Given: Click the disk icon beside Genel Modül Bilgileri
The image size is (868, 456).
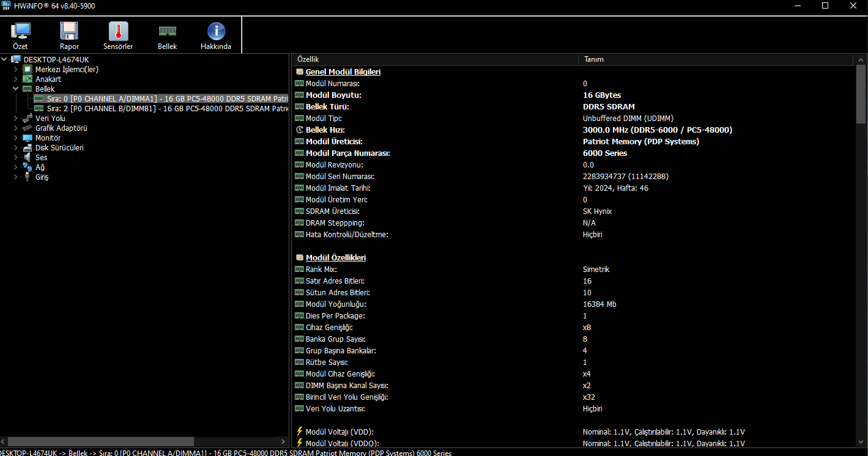Looking at the screenshot, I should pos(299,72).
